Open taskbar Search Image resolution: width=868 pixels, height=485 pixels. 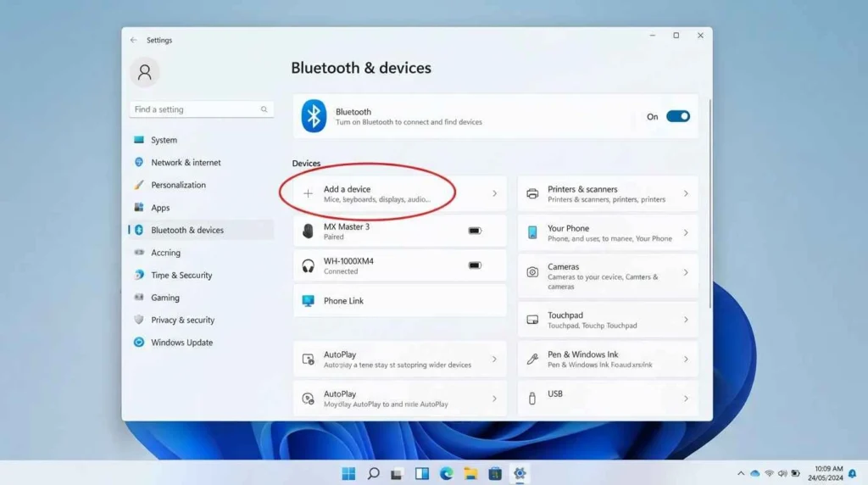[x=374, y=473]
